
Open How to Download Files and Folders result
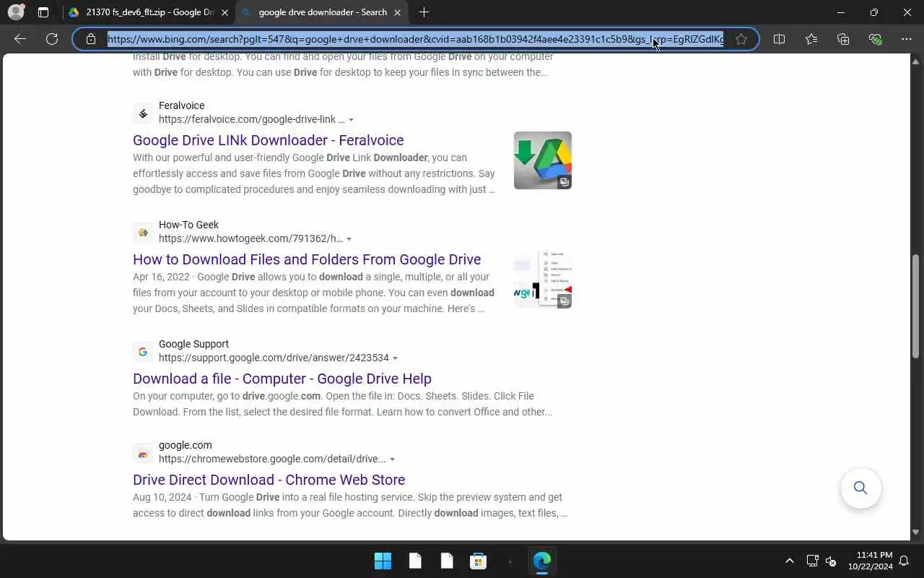pos(307,259)
